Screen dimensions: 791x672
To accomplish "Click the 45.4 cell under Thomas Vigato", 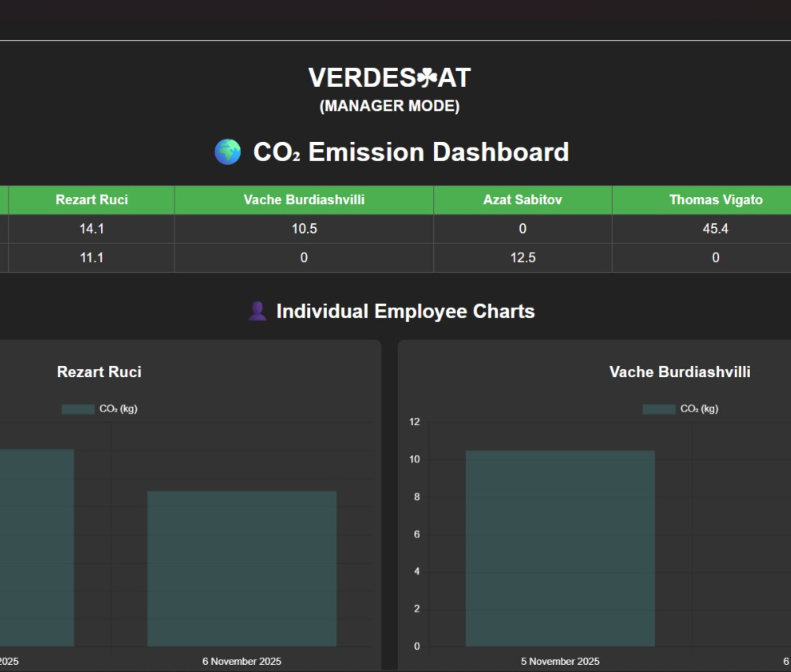I will click(715, 229).
